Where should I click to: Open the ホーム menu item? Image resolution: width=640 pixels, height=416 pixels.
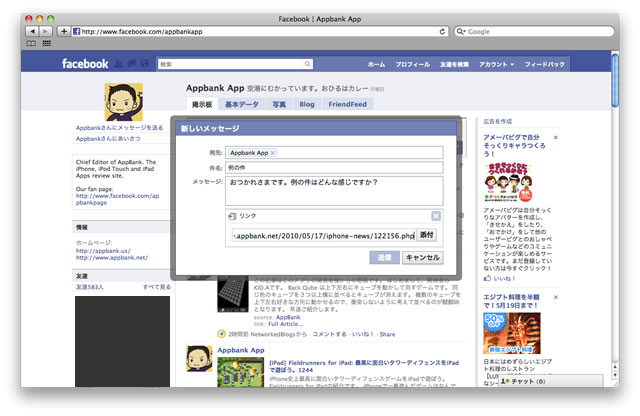coord(376,65)
